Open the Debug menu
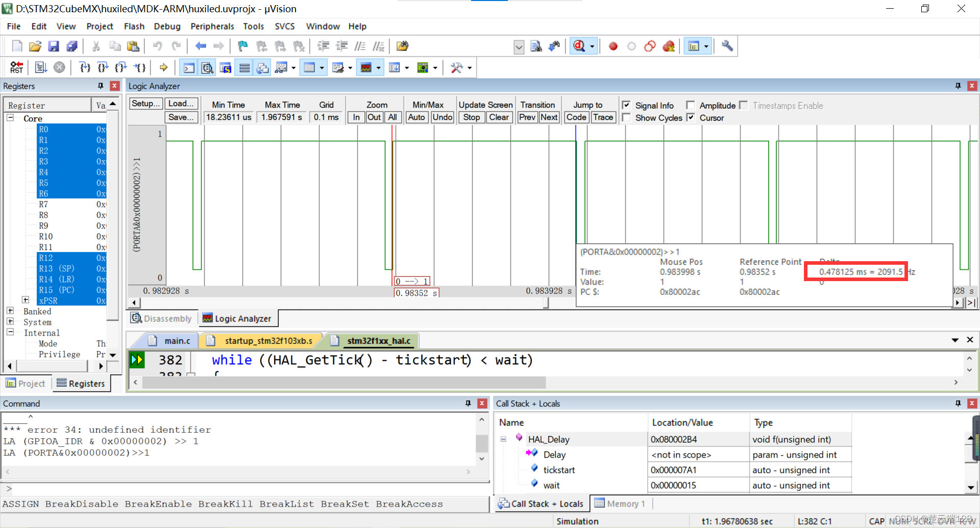The width and height of the screenshot is (980, 528). point(167,27)
